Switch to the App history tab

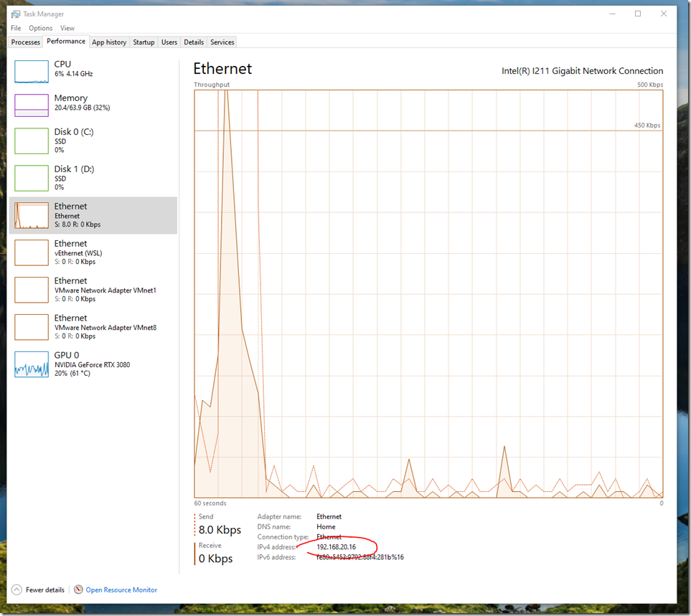point(109,42)
